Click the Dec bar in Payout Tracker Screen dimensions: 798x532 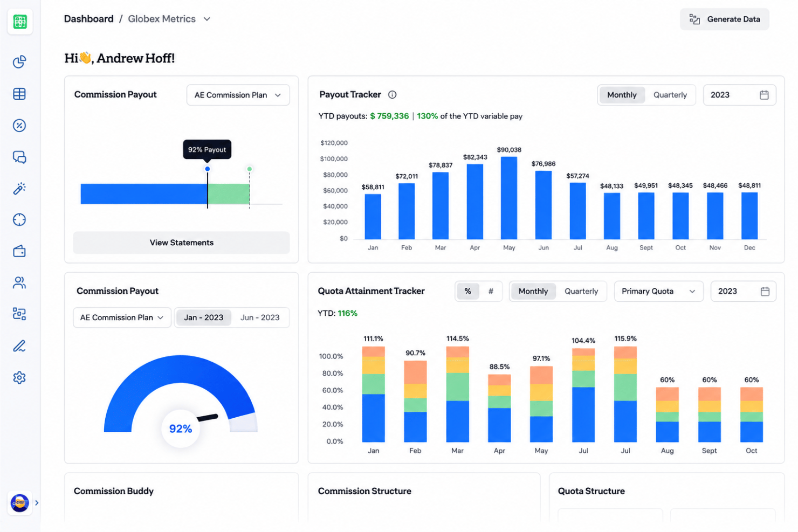[x=749, y=216]
